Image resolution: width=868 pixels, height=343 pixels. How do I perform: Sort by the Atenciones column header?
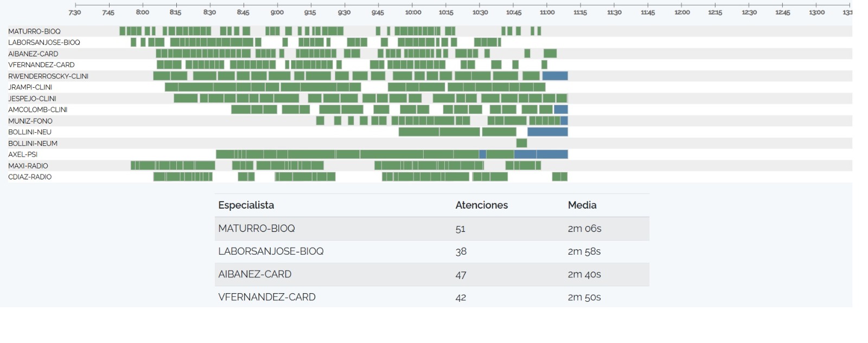pyautogui.click(x=481, y=205)
